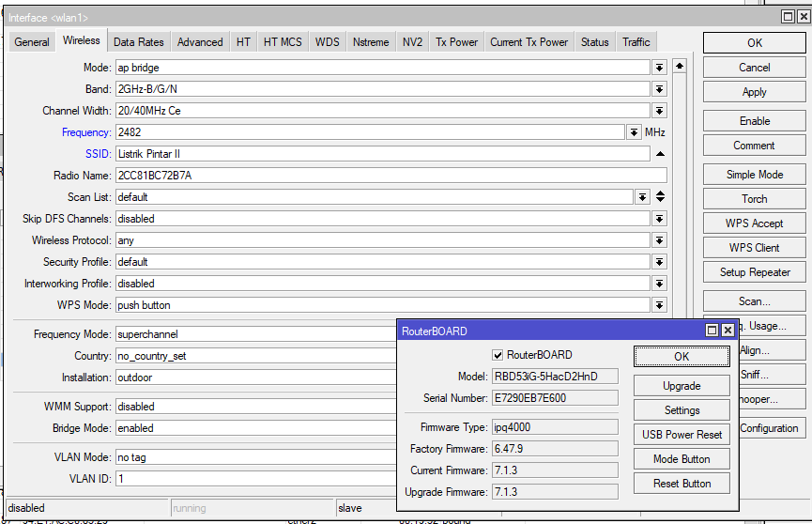Click the Scan List up-down stepper arrows

[660, 197]
